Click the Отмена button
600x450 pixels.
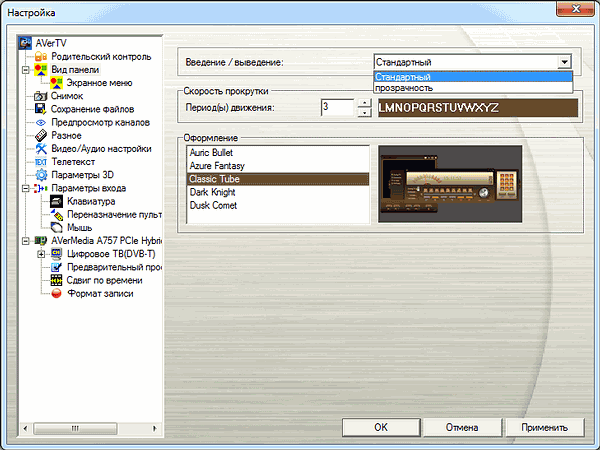coord(462,427)
